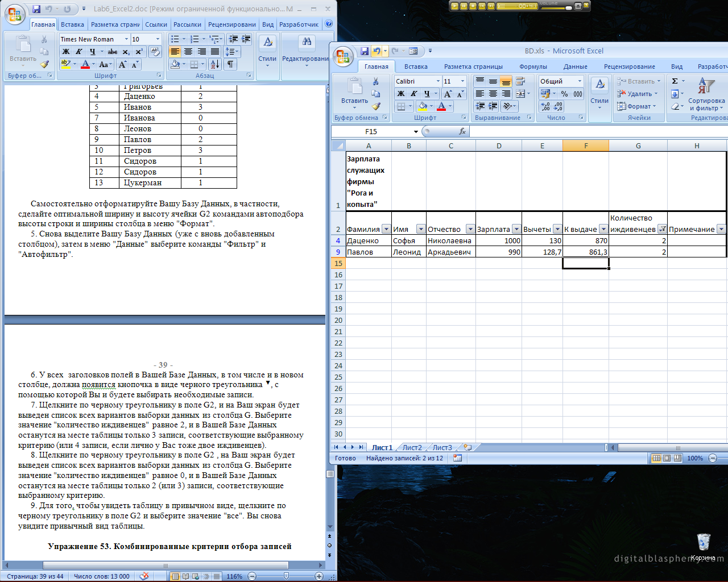
Task: Click the sort A-Я icon in Word
Action: coord(214,64)
